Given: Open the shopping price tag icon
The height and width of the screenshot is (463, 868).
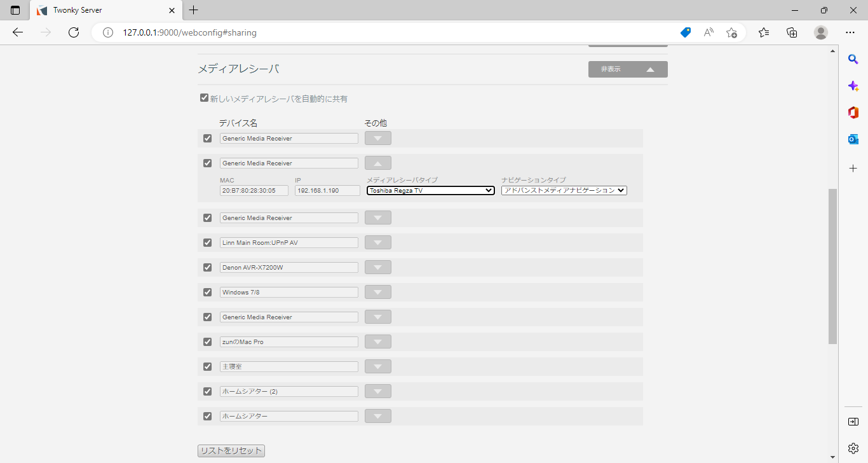Looking at the screenshot, I should [686, 32].
